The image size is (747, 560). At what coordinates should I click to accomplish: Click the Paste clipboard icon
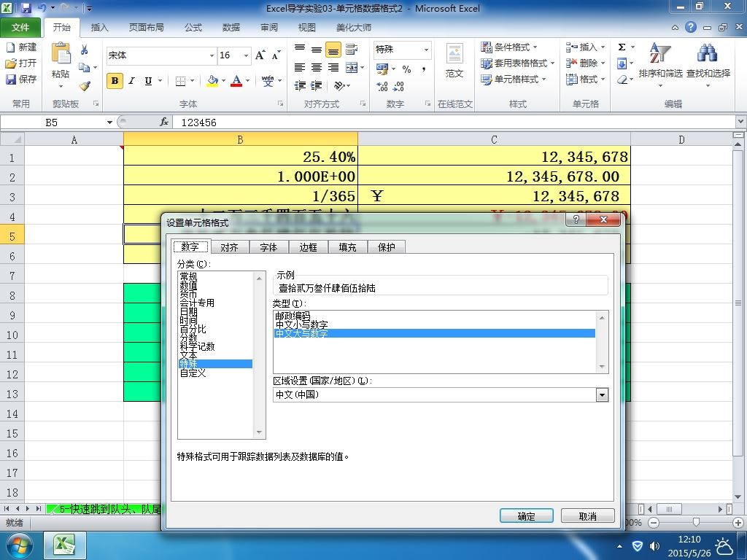61,54
